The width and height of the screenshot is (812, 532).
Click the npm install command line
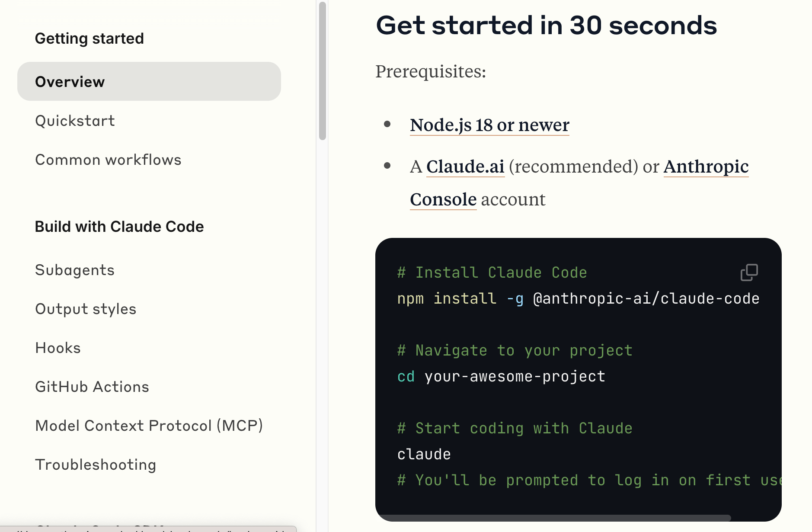point(578,299)
